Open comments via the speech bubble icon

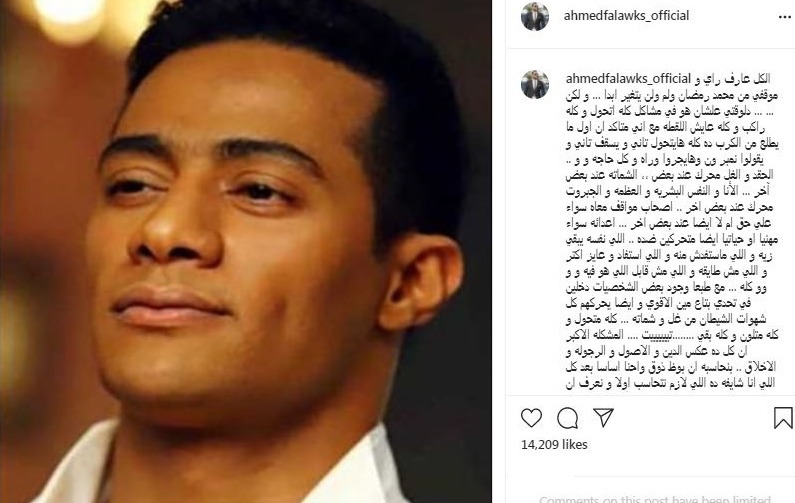click(x=567, y=418)
